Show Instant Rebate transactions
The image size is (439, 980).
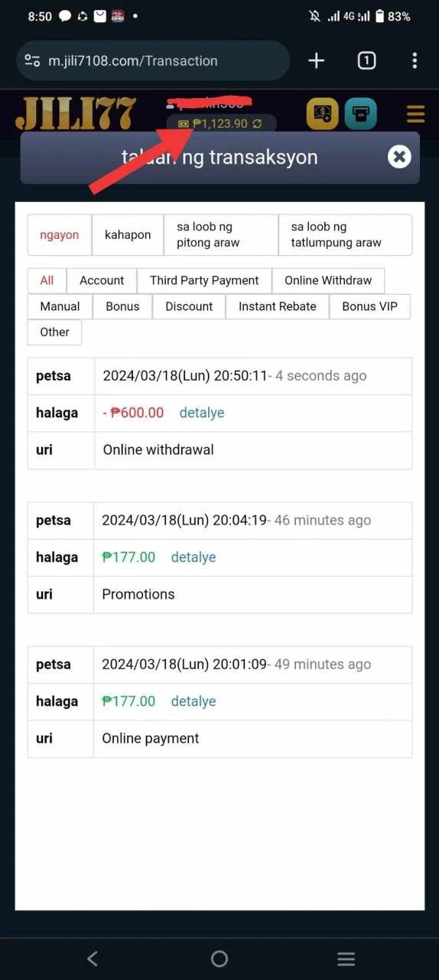point(277,306)
